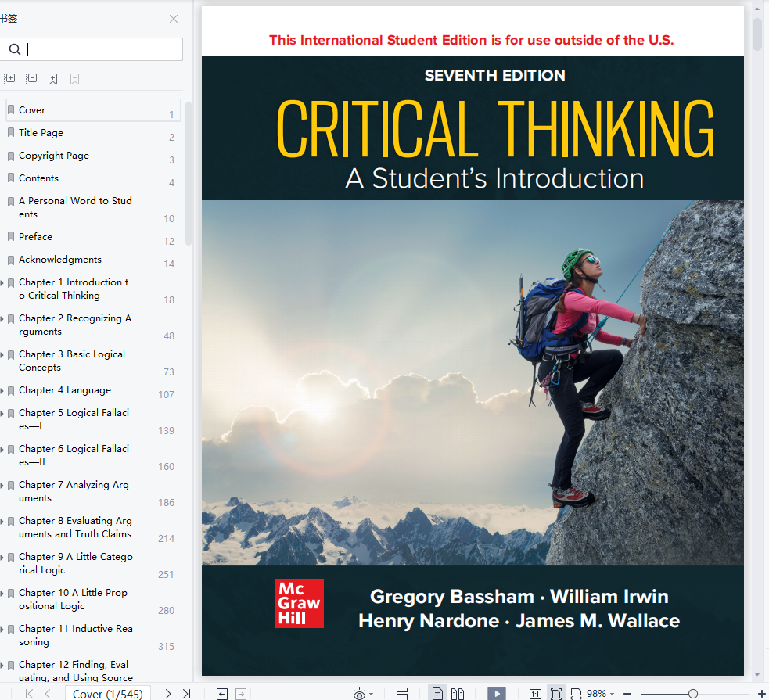Go forward to the next view

(241, 694)
